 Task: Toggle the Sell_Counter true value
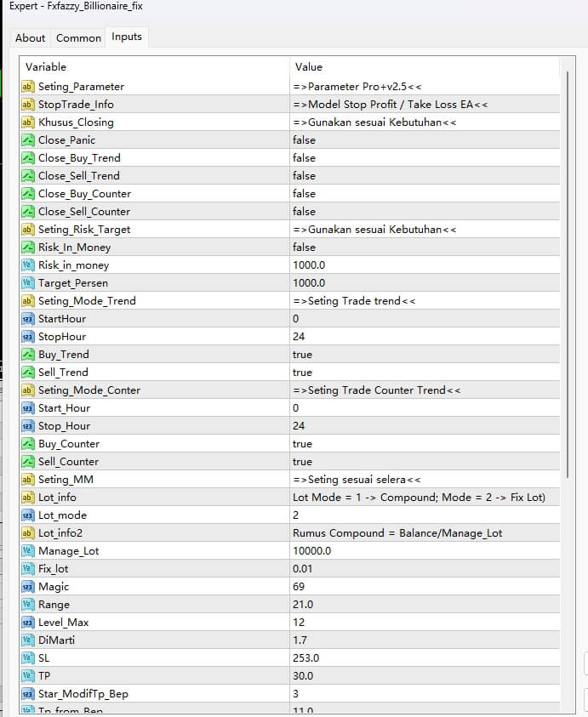[302, 462]
